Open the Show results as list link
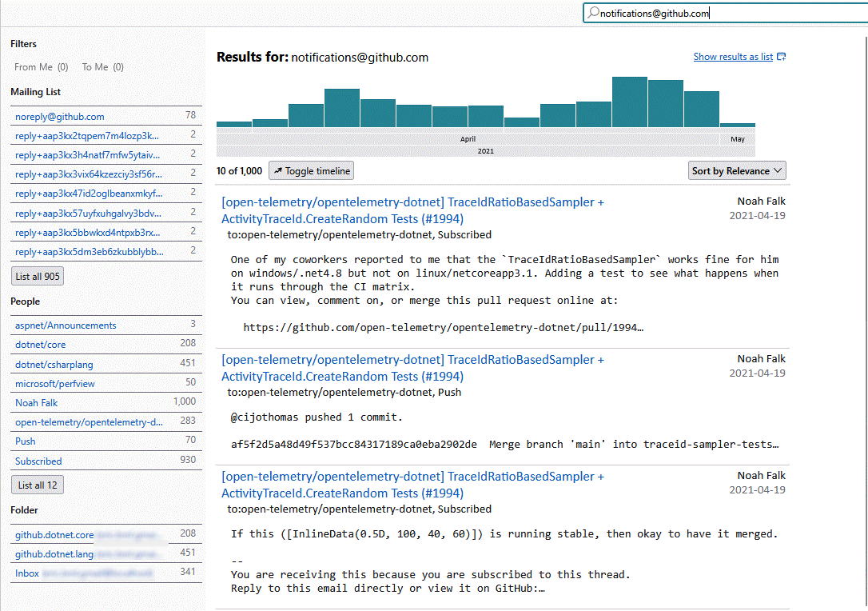This screenshot has width=868, height=611. pos(733,57)
